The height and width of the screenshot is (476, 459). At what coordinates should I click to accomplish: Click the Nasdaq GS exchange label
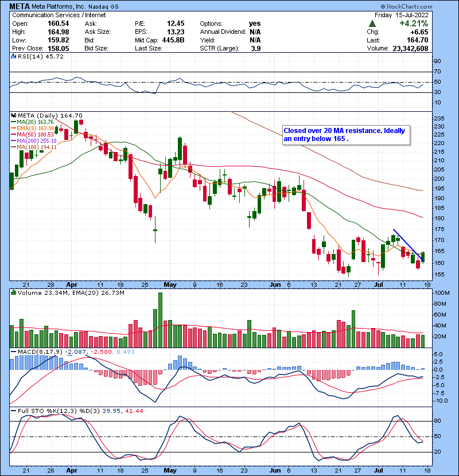point(103,7)
